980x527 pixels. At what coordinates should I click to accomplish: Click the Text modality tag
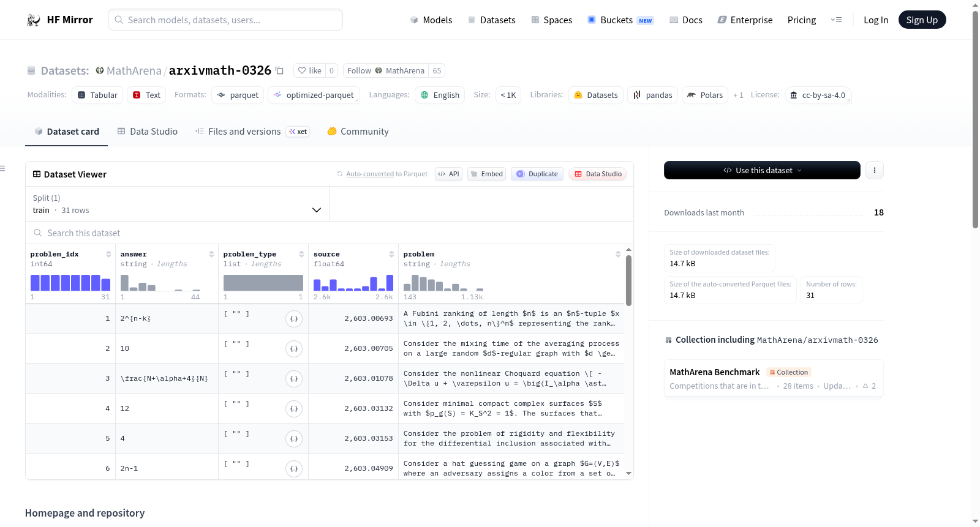coord(146,95)
